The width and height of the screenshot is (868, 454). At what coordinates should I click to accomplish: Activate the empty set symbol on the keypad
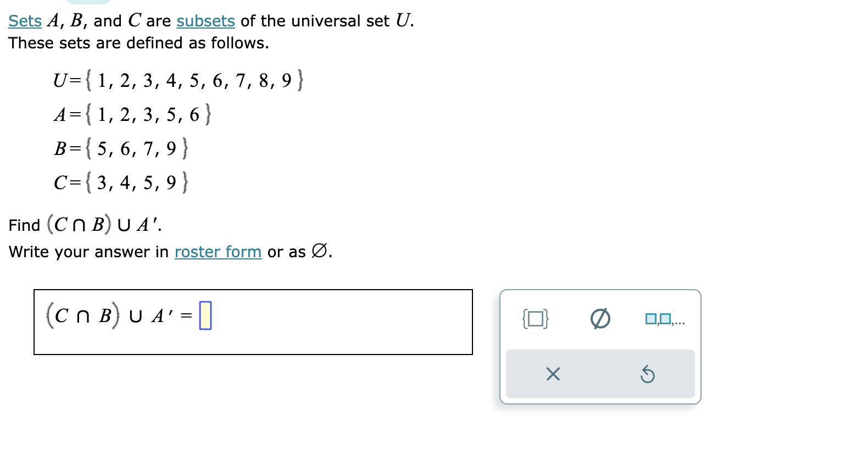point(599,318)
